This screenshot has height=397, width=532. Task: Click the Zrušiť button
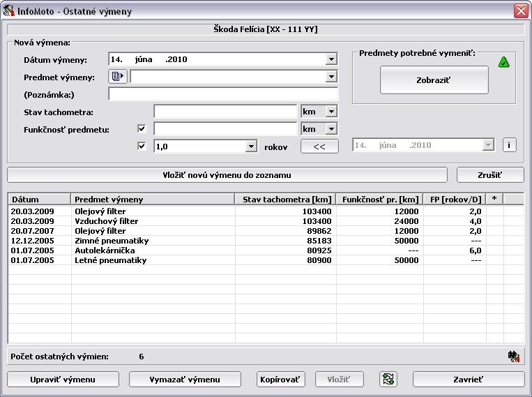click(490, 175)
